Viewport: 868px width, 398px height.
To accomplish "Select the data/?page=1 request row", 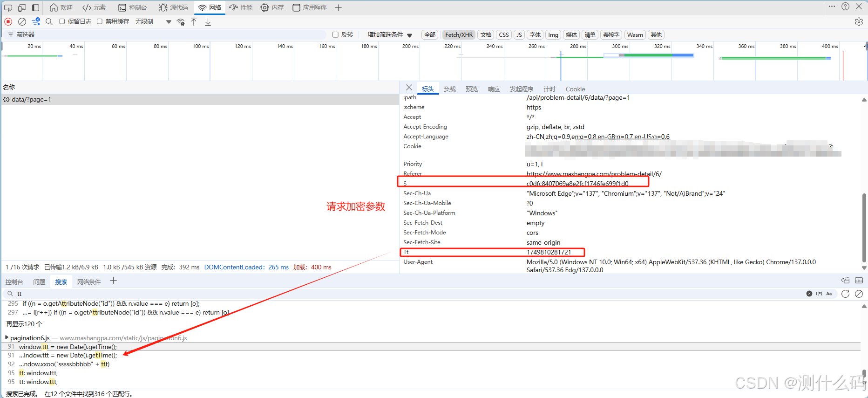I will coord(200,99).
